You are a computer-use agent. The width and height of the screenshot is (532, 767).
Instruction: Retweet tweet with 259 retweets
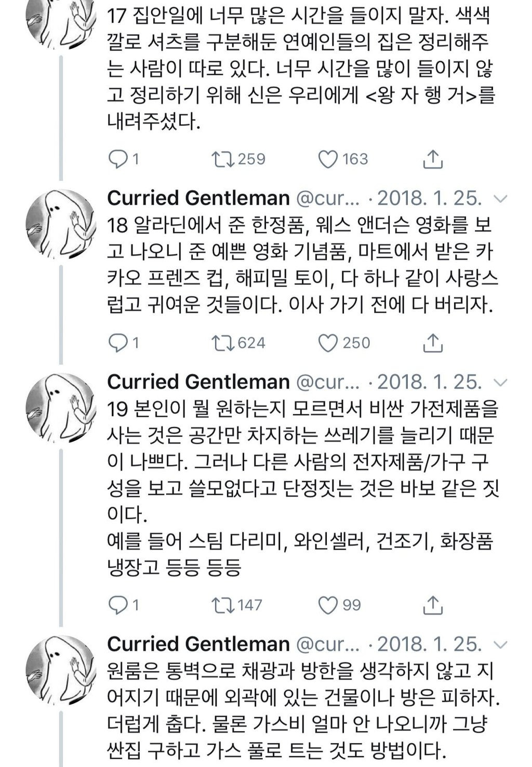223,159
